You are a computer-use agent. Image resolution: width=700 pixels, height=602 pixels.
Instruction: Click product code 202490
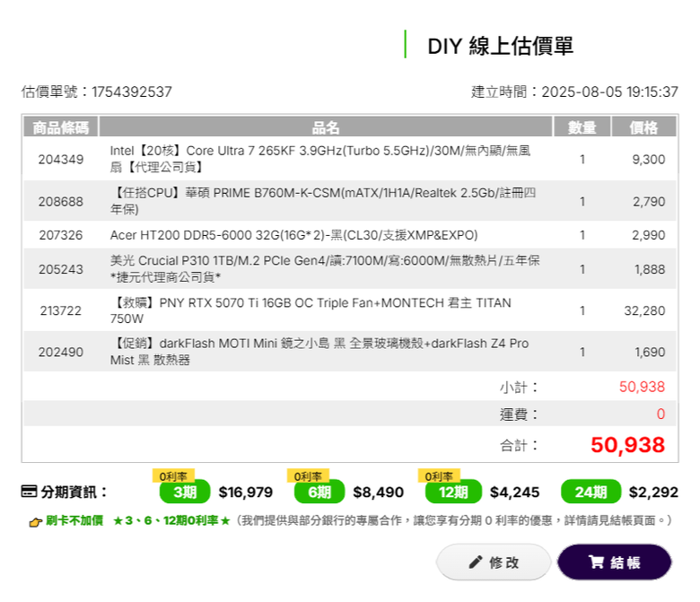(61, 352)
